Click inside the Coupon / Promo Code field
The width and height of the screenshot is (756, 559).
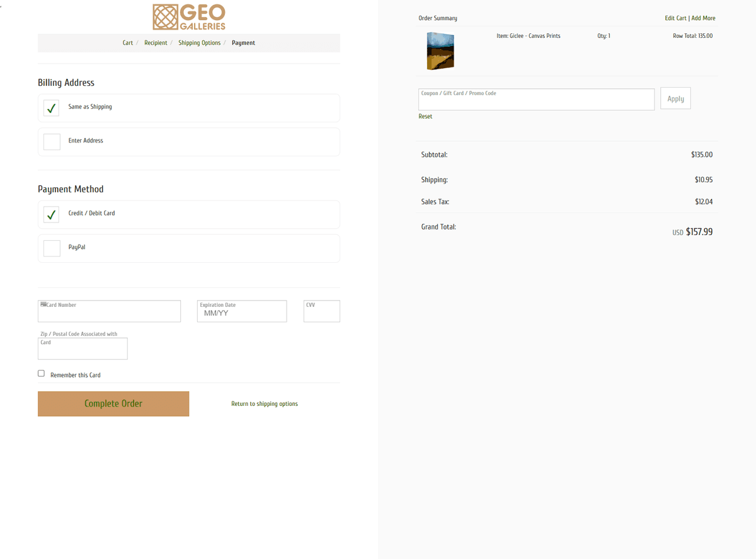[x=536, y=99]
